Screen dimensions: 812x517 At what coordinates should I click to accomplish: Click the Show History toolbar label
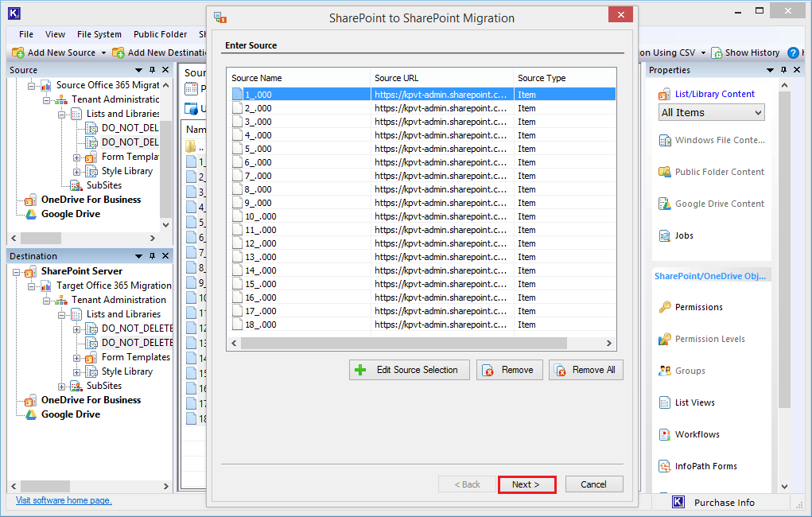coord(752,52)
